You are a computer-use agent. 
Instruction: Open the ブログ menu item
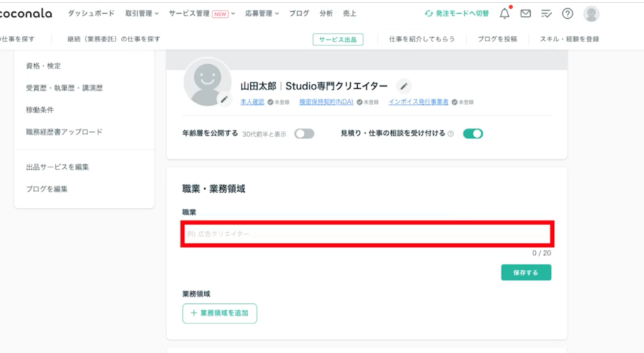[x=299, y=14]
